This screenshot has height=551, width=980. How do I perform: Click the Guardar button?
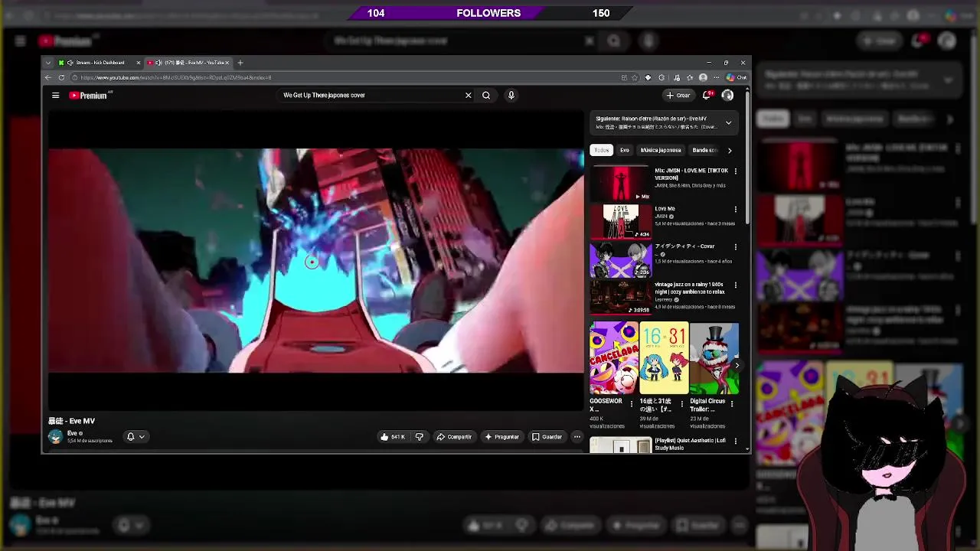click(547, 436)
